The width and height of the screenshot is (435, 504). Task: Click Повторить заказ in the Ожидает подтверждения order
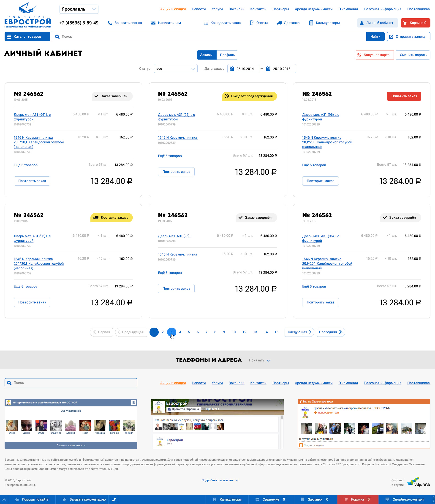[x=176, y=172]
